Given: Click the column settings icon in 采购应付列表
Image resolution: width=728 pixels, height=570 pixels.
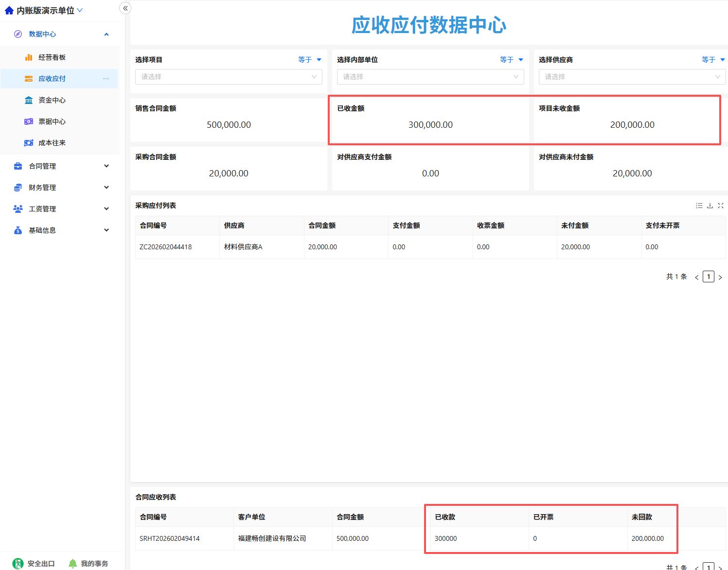Looking at the screenshot, I should [699, 206].
